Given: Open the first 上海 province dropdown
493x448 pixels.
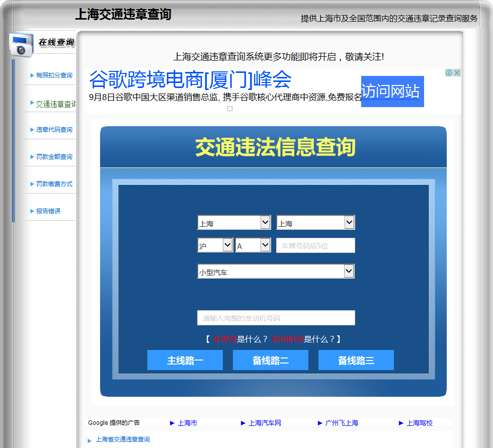Looking at the screenshot, I should coord(234,222).
